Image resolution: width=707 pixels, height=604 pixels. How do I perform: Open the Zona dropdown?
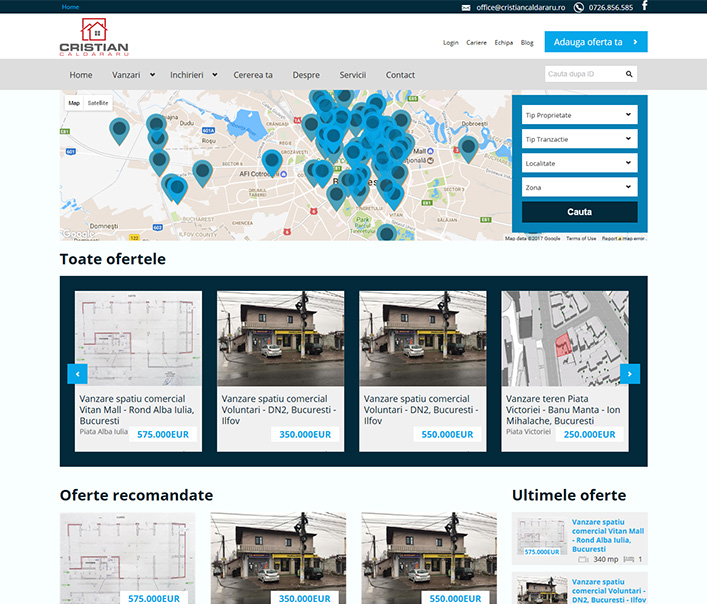[x=579, y=187]
